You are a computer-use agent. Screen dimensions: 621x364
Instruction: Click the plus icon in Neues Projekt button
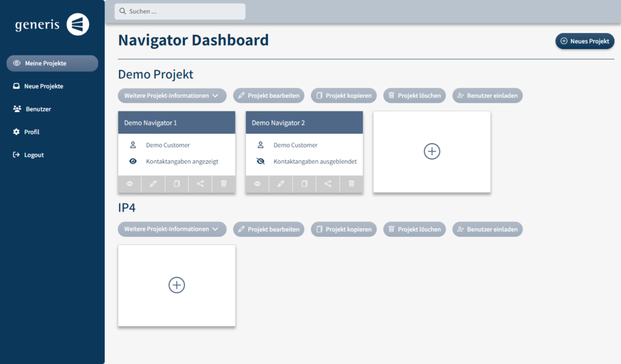point(564,41)
